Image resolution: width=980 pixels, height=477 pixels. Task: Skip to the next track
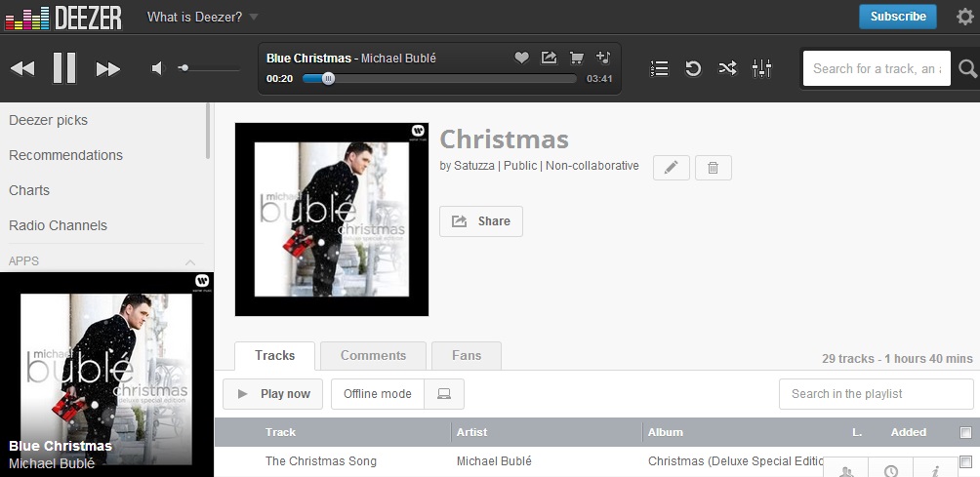tap(107, 68)
